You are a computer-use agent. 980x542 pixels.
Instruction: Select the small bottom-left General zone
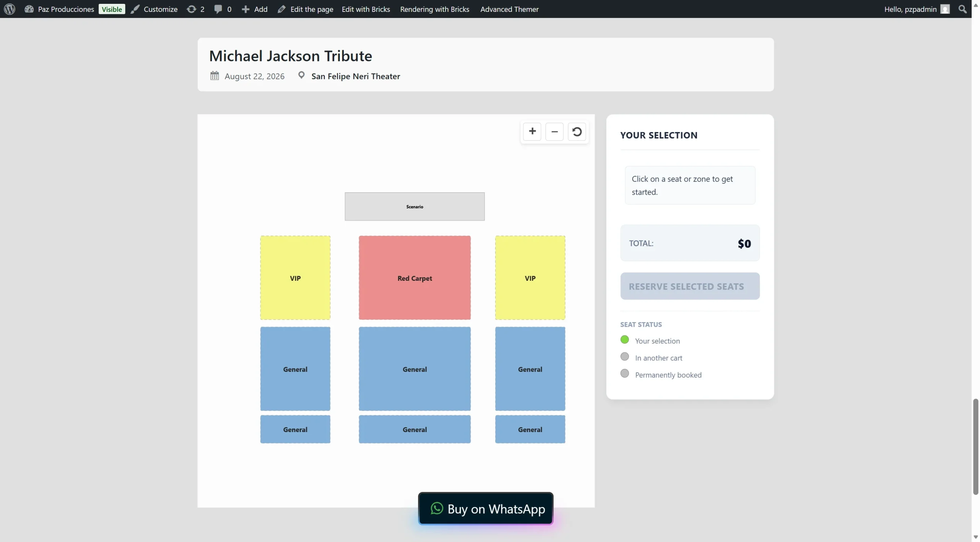tap(295, 429)
